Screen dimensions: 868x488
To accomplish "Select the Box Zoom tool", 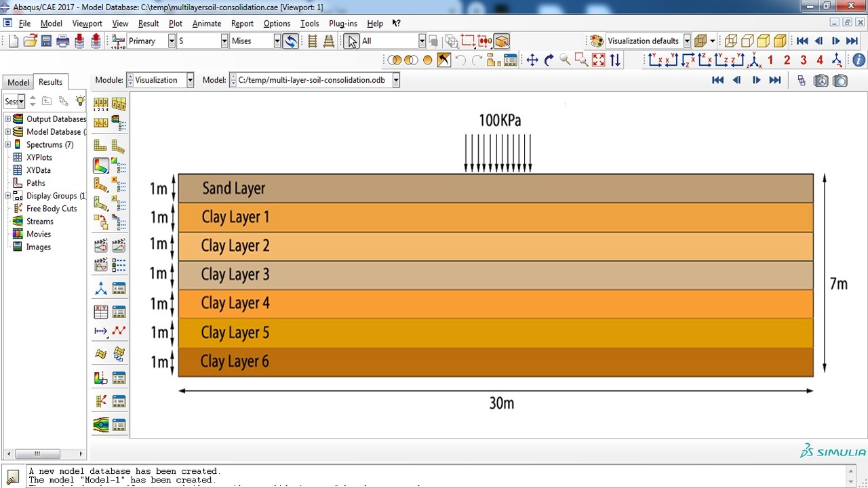I will click(581, 60).
